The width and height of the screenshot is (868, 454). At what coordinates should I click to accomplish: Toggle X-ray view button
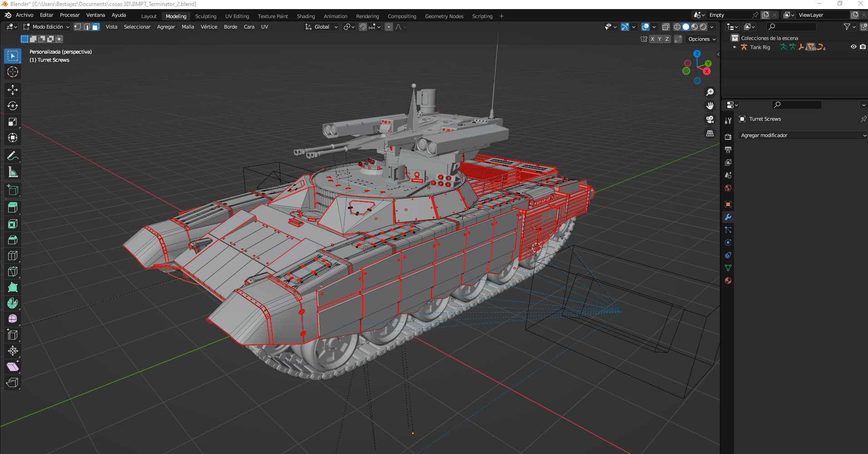point(665,27)
